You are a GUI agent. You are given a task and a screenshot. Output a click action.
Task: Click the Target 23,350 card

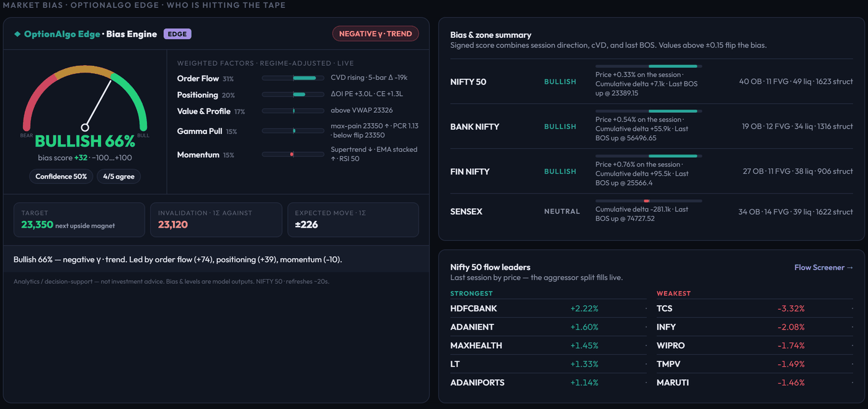pos(79,220)
